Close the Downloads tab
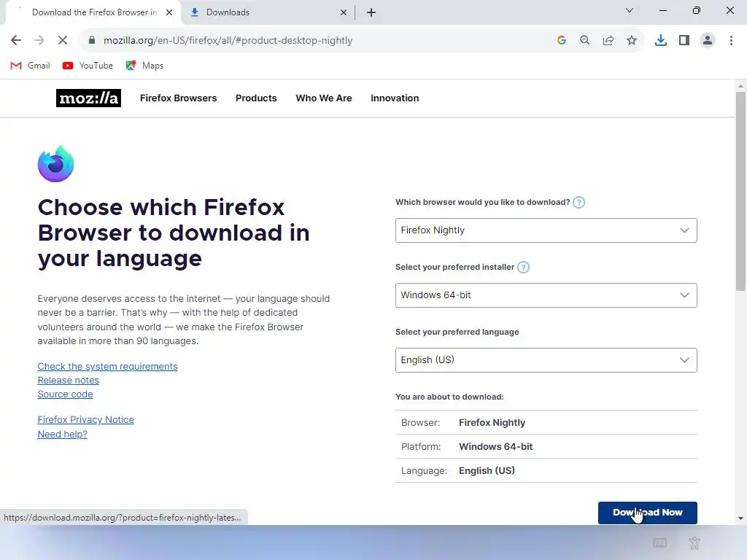747x560 pixels. click(x=344, y=12)
